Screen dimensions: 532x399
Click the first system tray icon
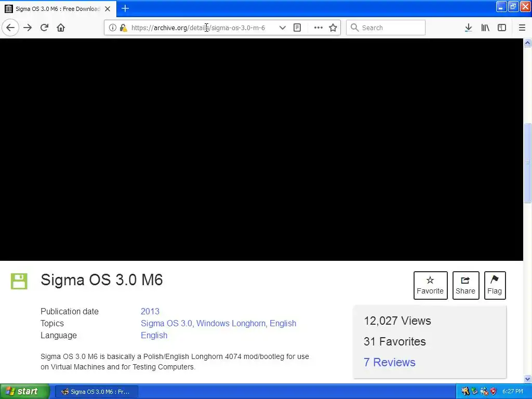pos(465,392)
